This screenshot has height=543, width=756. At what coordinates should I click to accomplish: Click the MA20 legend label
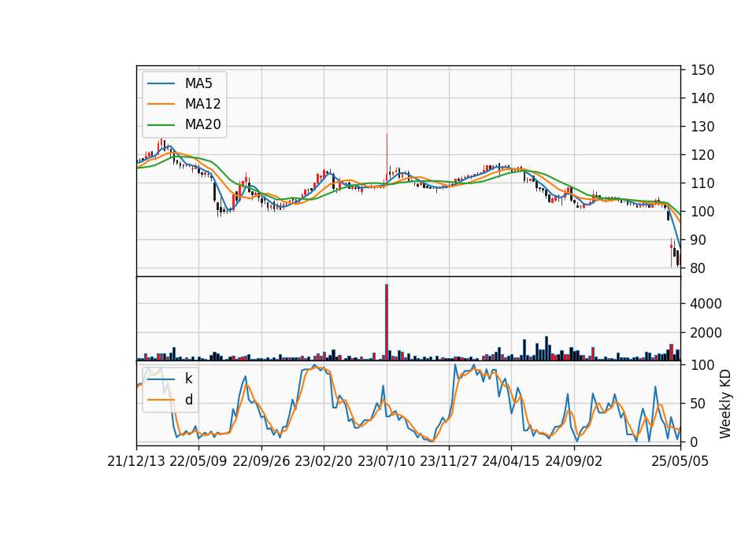(x=203, y=125)
